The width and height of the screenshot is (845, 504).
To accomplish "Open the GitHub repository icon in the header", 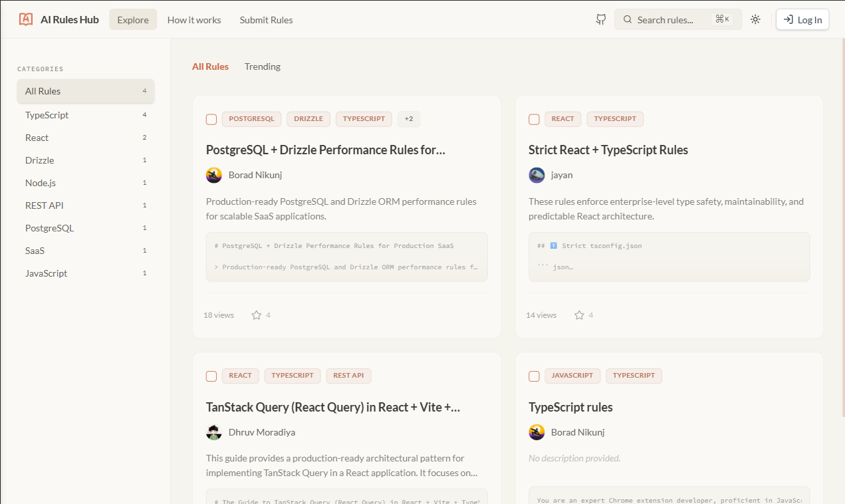I will pos(600,19).
